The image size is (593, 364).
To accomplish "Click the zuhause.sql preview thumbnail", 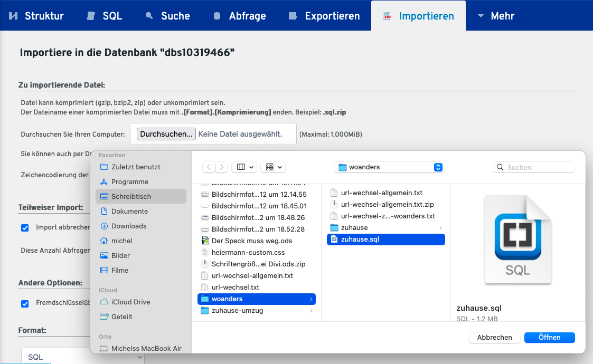I will 517,241.
